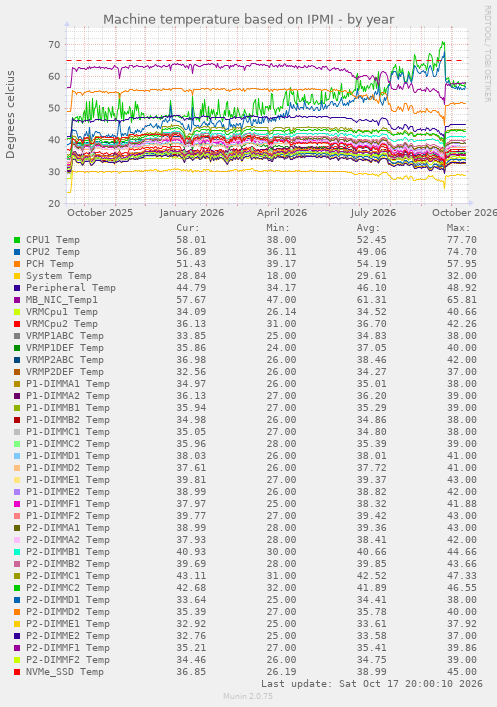Click the October 2025 x-axis label
This screenshot has height=707, width=497.
(100, 212)
